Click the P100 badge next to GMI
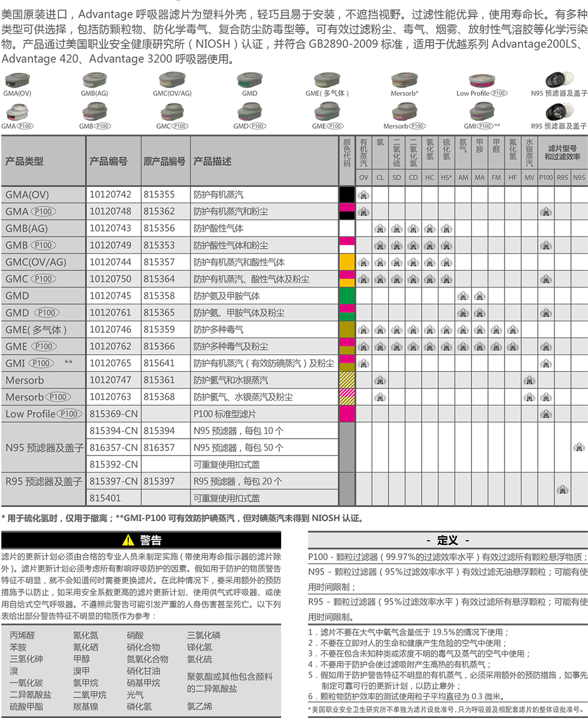 (42, 363)
